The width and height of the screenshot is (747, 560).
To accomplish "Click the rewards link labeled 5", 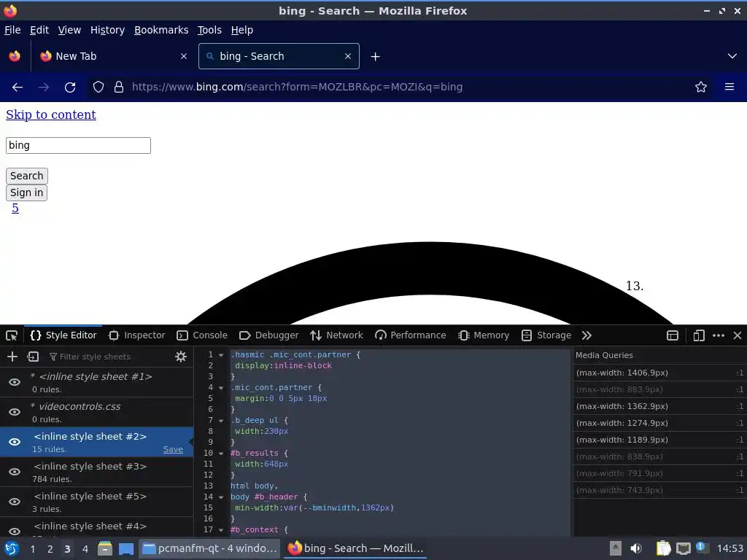I will (15, 208).
